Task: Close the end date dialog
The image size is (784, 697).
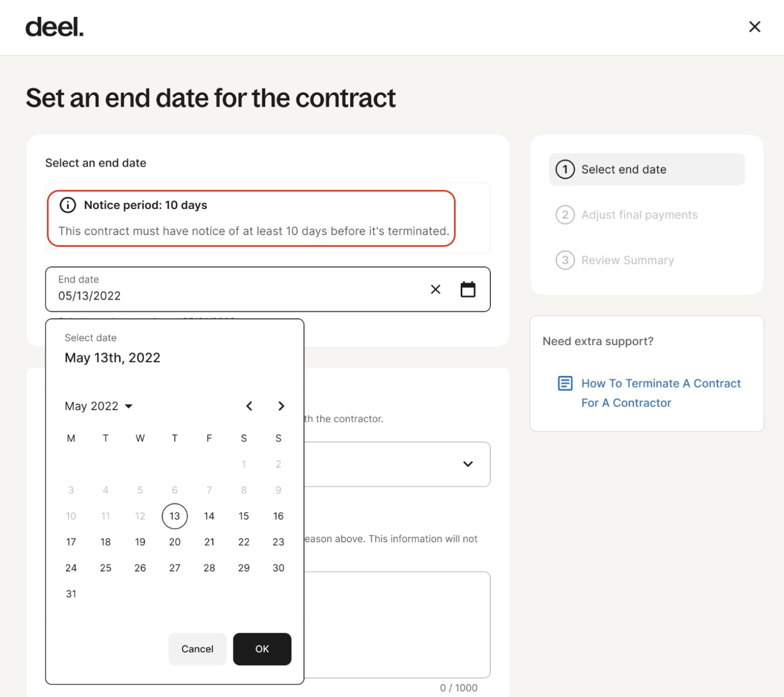Action: [x=754, y=27]
